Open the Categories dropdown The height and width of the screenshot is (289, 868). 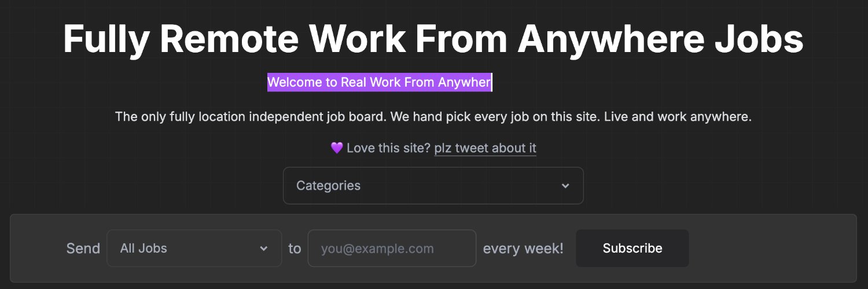pos(433,186)
